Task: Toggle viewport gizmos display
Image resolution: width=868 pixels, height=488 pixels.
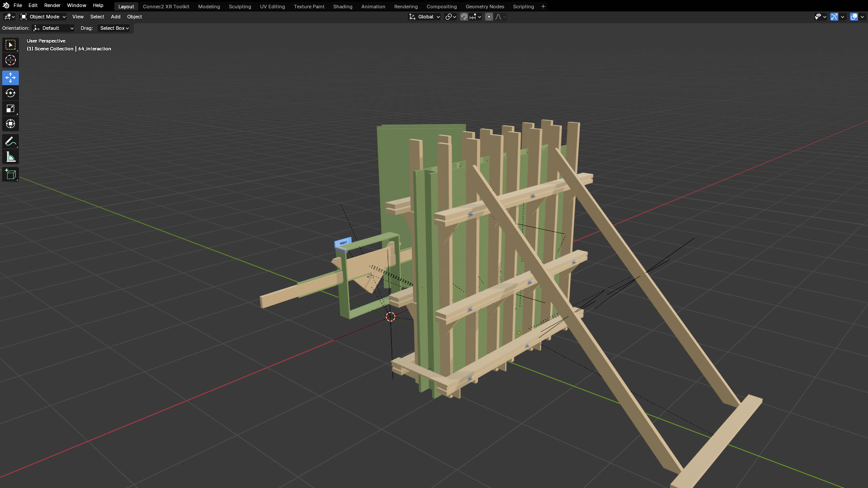Action: click(834, 17)
